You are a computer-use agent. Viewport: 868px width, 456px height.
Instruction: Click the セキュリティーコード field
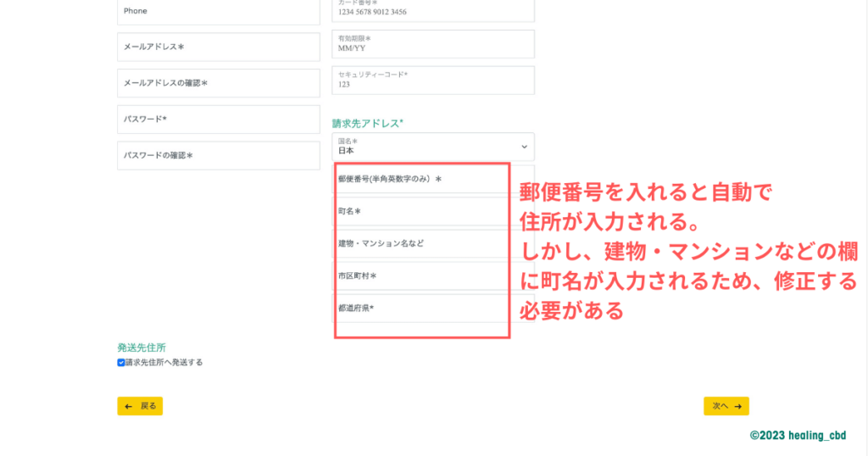point(432,81)
